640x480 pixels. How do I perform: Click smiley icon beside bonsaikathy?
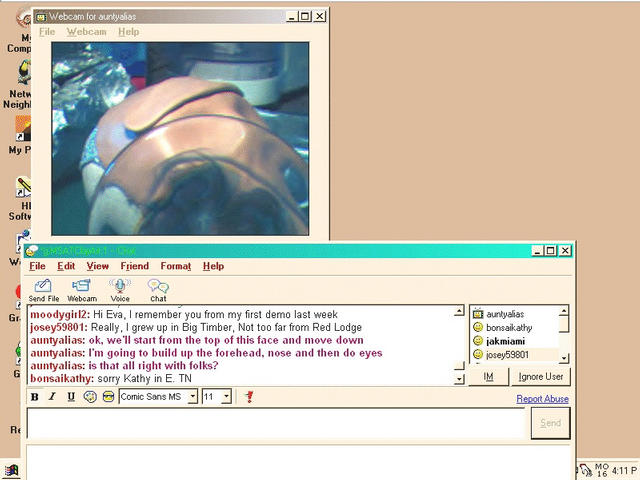click(x=478, y=327)
